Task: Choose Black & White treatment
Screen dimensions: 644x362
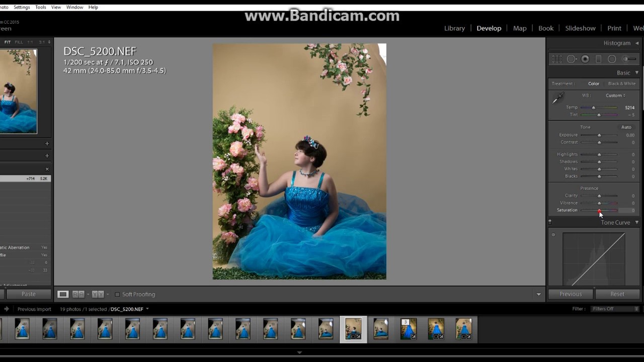Action: click(x=622, y=83)
